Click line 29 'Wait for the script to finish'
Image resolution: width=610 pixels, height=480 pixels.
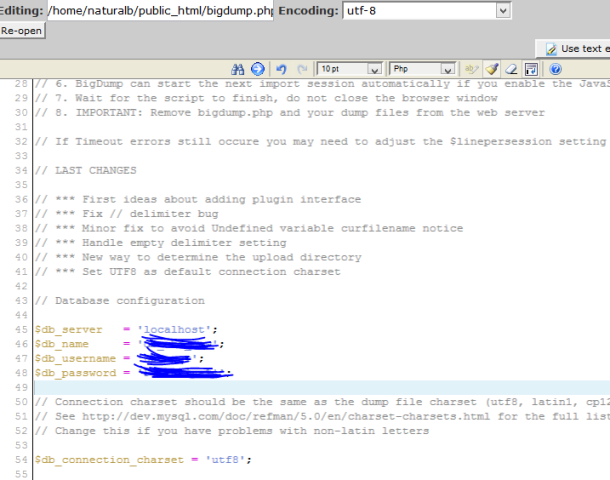coord(266,98)
